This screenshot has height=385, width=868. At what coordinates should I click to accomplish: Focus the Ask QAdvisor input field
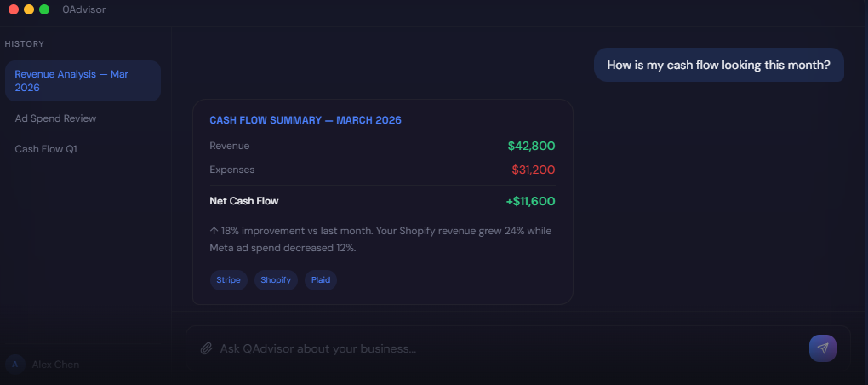[x=502, y=348]
